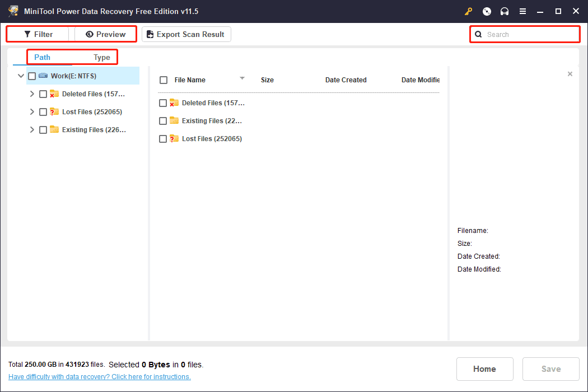Check Existing Files checkbox in file list
Image resolution: width=588 pixels, height=392 pixels.
point(163,121)
